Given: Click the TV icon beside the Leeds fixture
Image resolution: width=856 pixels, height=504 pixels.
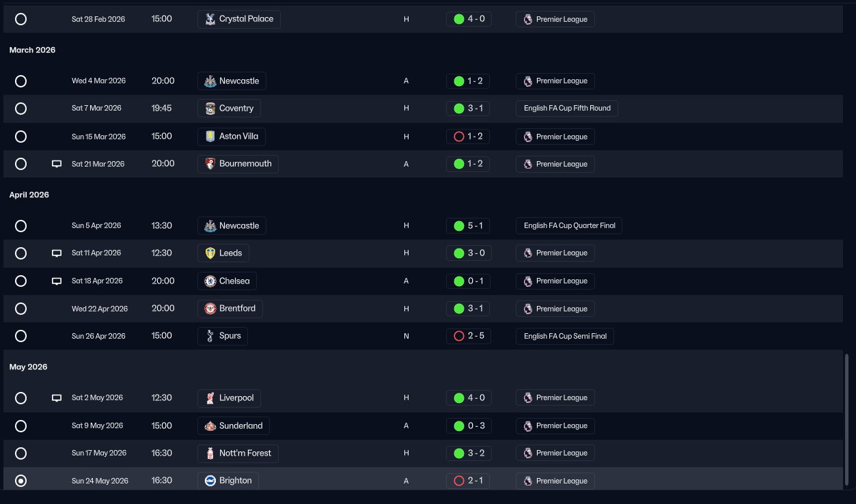Looking at the screenshot, I should pyautogui.click(x=57, y=253).
